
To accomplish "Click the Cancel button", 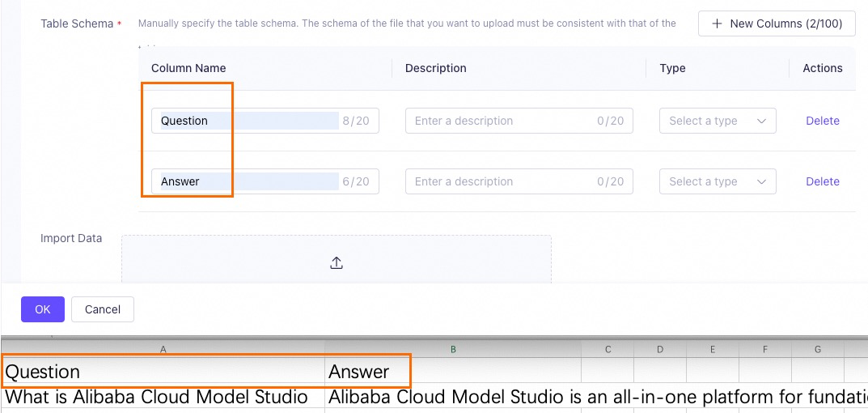I will click(x=103, y=309).
